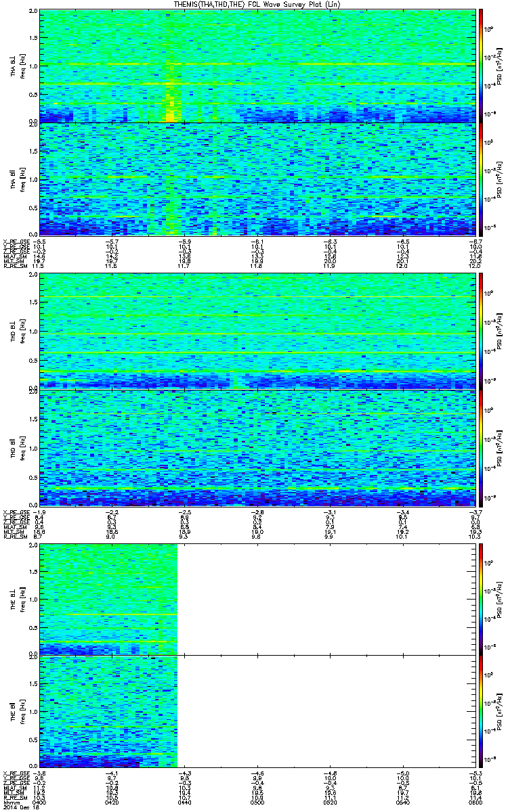Screen dimensions: 508x812
Task: Click the THD B-perpendicular panel colorbar
Action: click(480, 331)
